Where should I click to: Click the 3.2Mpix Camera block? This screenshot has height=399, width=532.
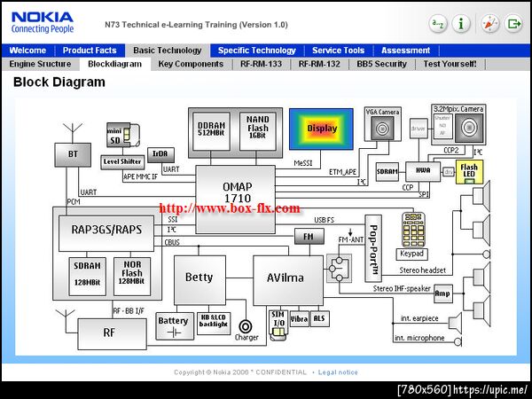pyautogui.click(x=458, y=124)
